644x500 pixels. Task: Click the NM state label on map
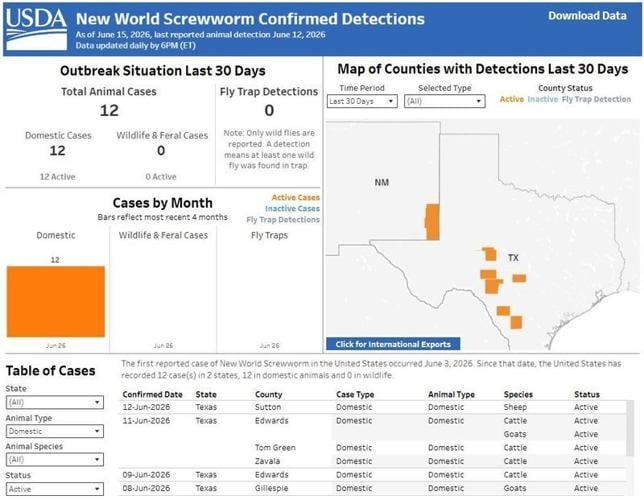coord(382,182)
